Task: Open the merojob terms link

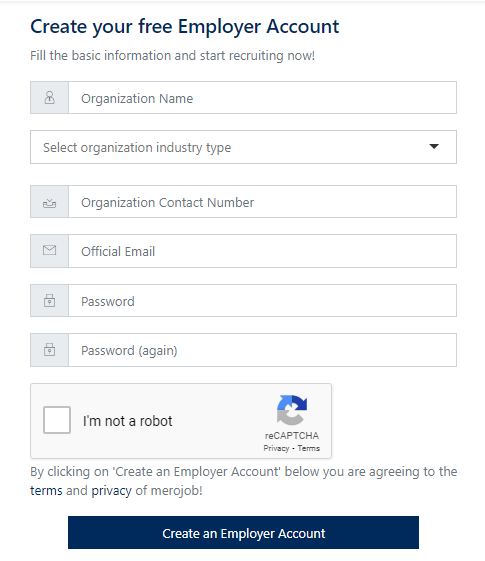Action: pyautogui.click(x=46, y=491)
